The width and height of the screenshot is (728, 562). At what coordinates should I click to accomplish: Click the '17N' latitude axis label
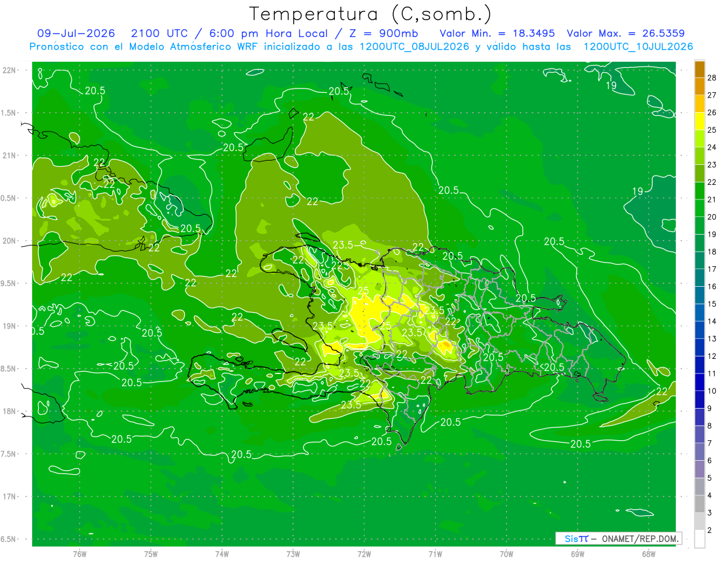pyautogui.click(x=10, y=497)
